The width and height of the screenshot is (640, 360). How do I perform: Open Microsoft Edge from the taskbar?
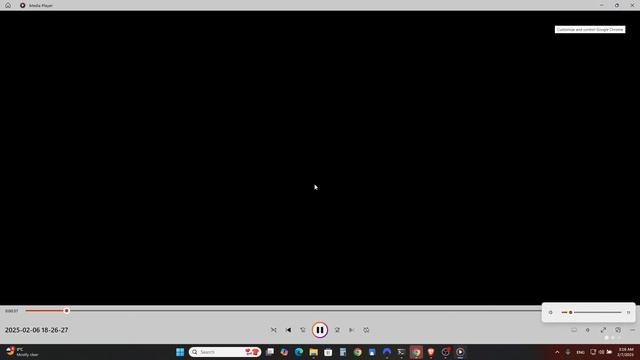tap(299, 352)
